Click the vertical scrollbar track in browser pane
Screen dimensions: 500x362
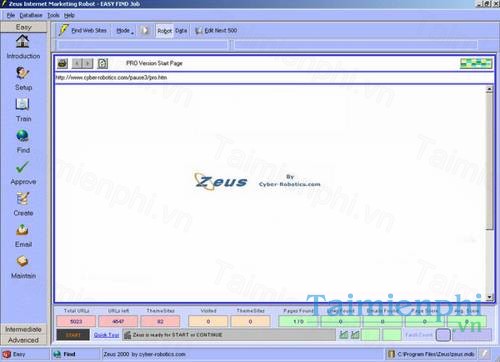pyautogui.click(x=489, y=262)
